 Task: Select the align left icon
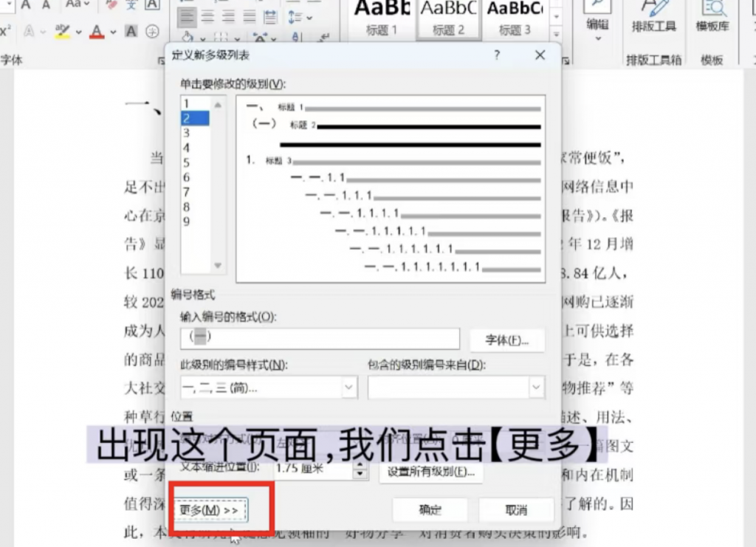coord(187,18)
